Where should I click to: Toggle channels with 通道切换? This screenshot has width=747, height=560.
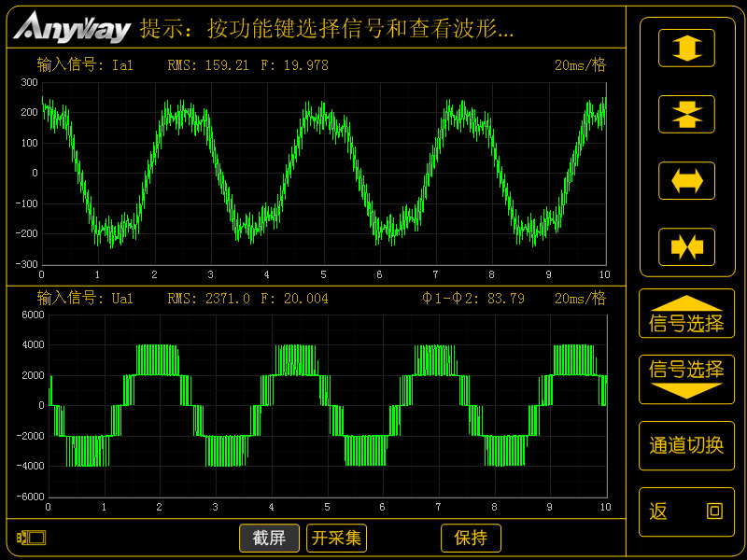(686, 445)
